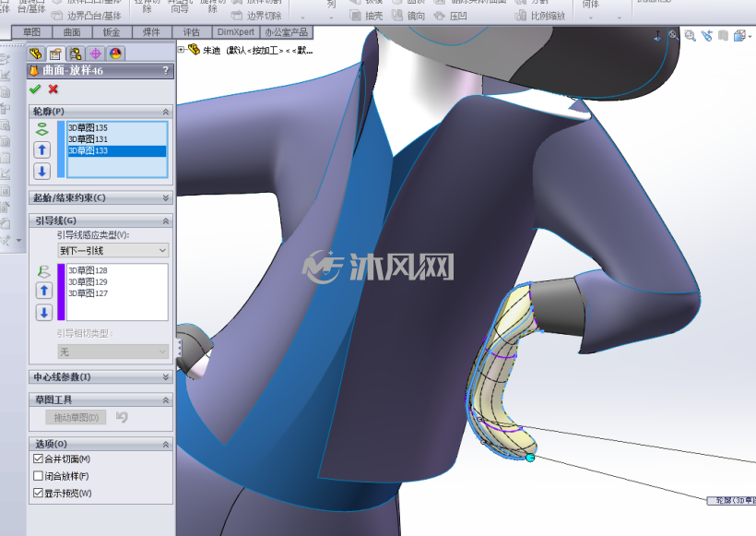Click the 镜向 (Mirror) tool
The height and width of the screenshot is (536, 756).
[408, 16]
